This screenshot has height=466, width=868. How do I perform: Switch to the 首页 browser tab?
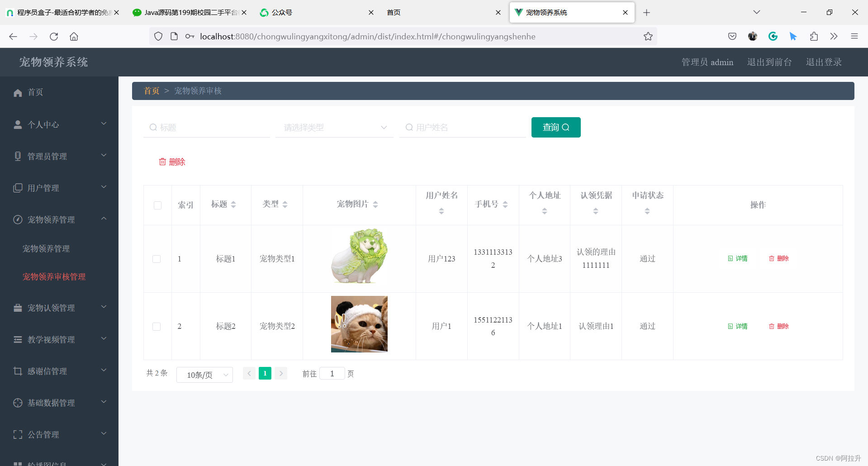[x=443, y=13]
